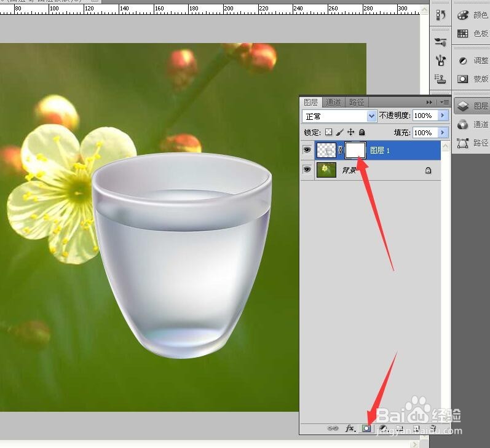Select the 背景 layer thumbnail
The width and height of the screenshot is (490, 448).
click(326, 170)
